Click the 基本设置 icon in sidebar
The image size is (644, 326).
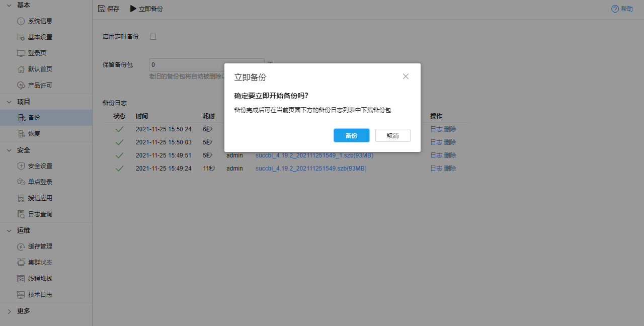point(21,37)
